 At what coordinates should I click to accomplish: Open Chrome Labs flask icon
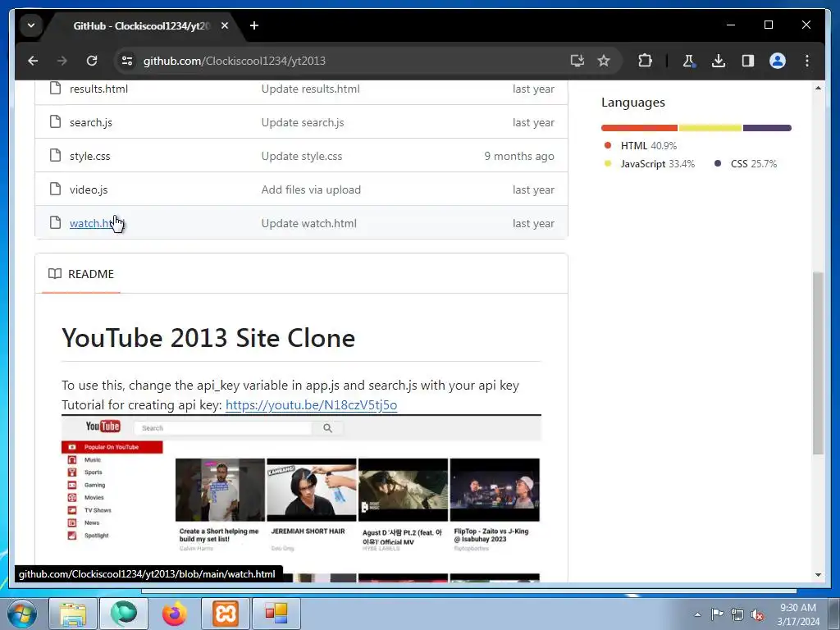tap(689, 61)
